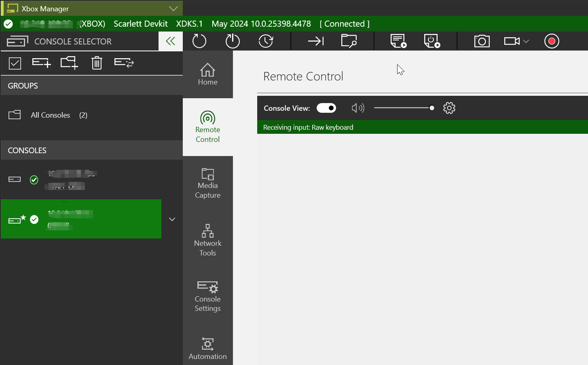Click the trash delete icon
588x365 pixels.
pos(97,63)
